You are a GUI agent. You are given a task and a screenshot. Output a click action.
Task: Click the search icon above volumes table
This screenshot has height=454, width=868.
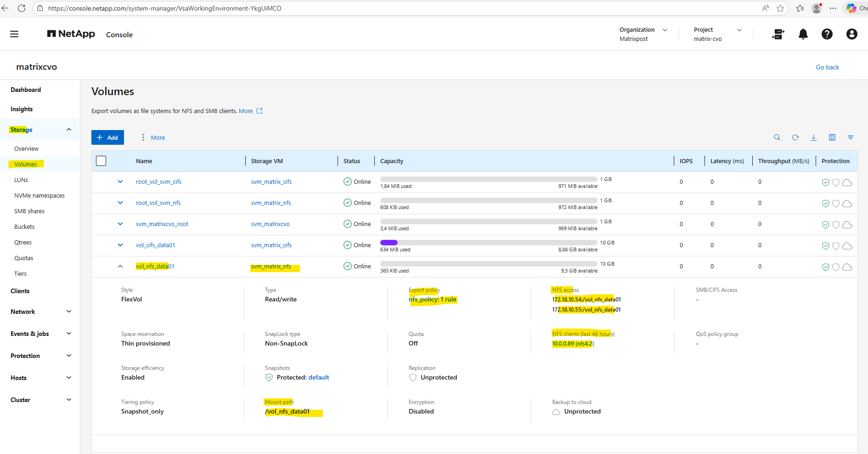click(777, 137)
